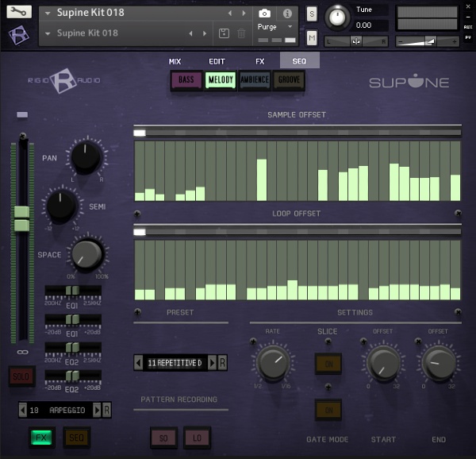This screenshot has width=476, height=459.
Task: Switch to the MIX tab
Action: (175, 61)
